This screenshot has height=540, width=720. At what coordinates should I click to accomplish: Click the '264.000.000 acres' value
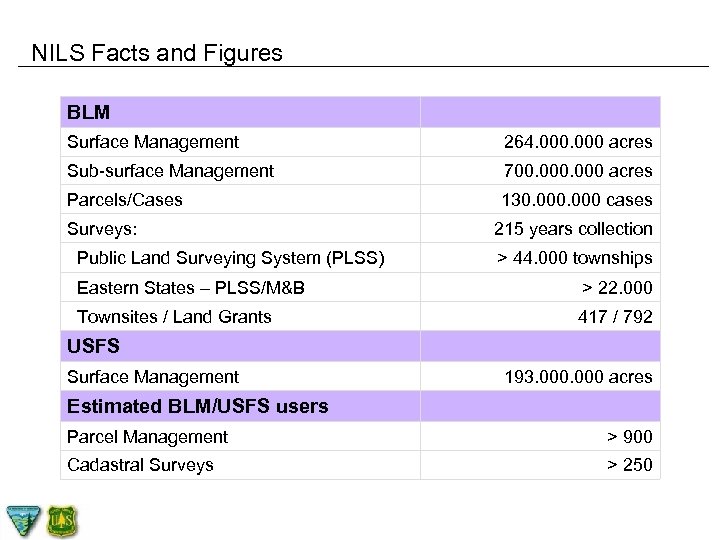578,142
